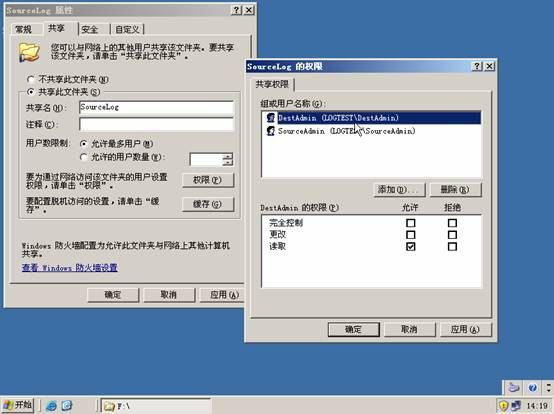Check Allow for 完全控制 permission
This screenshot has width=554, height=414.
coord(411,223)
